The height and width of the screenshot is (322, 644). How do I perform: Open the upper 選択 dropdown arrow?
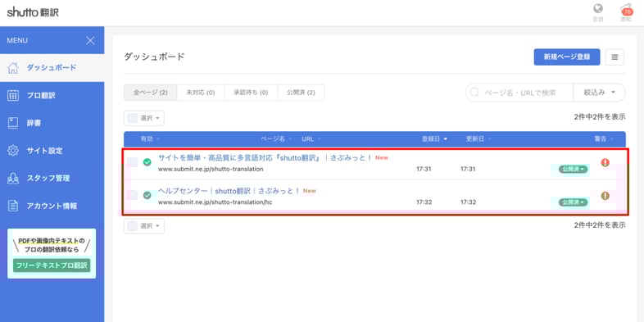coord(157,118)
